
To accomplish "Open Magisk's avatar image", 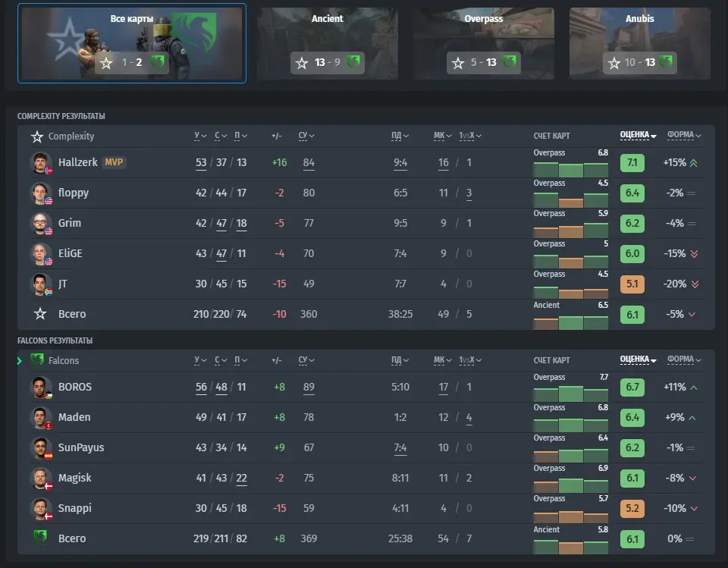I will pos(41,478).
